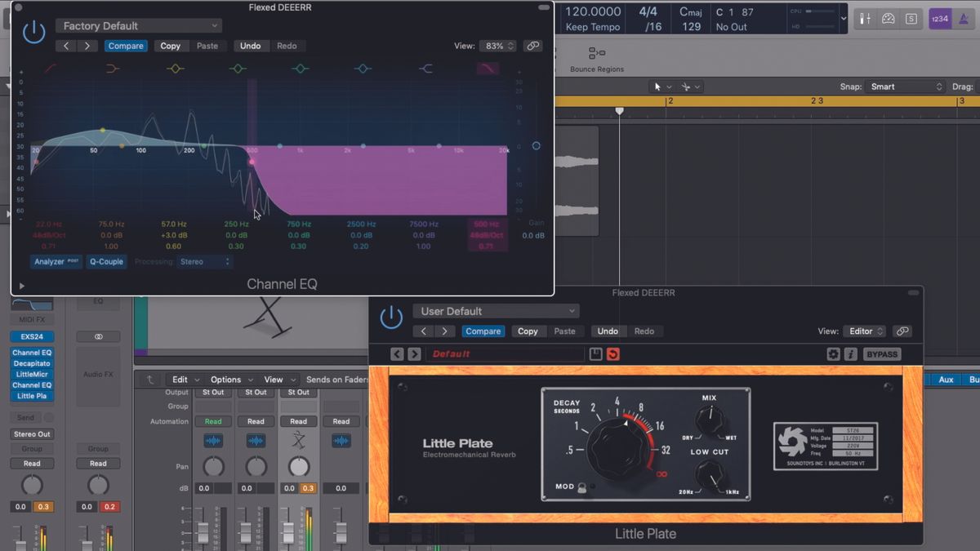980x551 pixels.
Task: Click the Compare button in Channel EQ
Action: coord(126,46)
